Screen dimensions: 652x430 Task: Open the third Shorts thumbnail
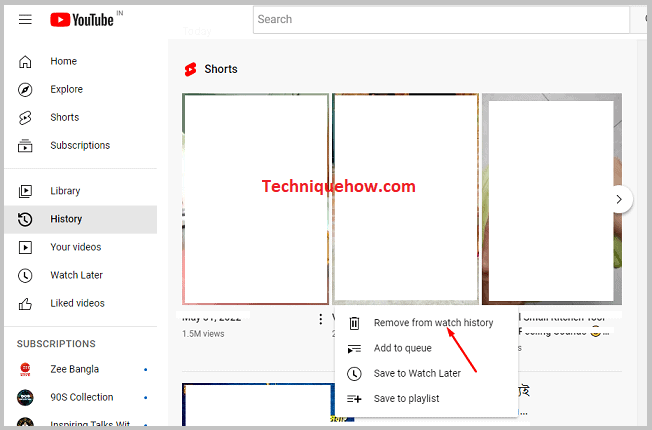(552, 199)
